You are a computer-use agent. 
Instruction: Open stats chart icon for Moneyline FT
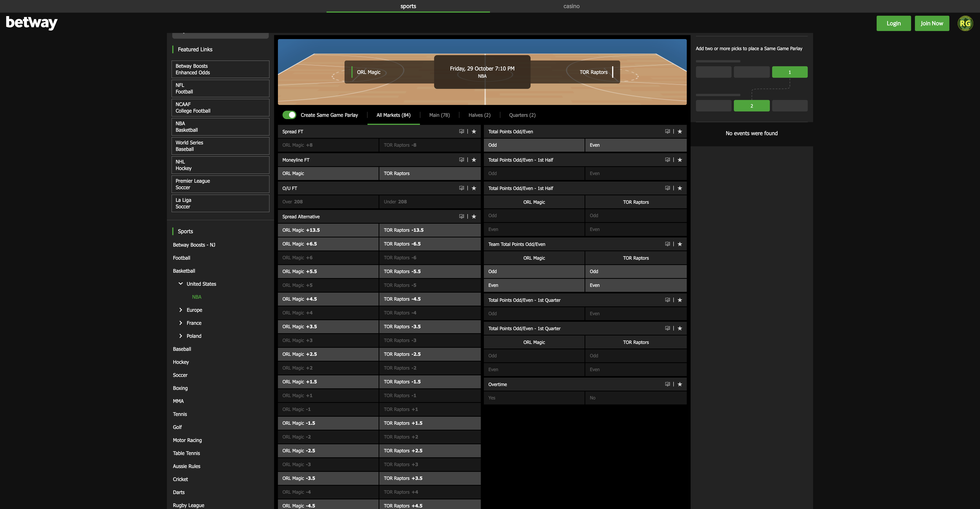pyautogui.click(x=461, y=160)
